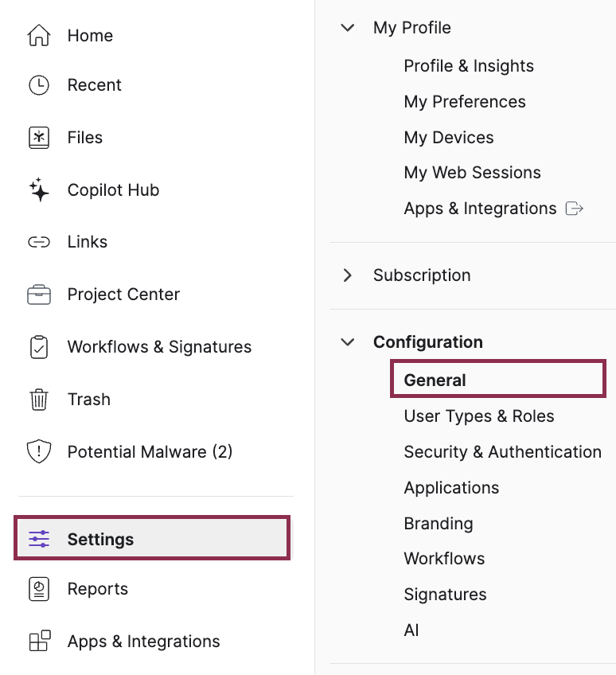
Task: Open the AI settings page
Action: tap(411, 630)
